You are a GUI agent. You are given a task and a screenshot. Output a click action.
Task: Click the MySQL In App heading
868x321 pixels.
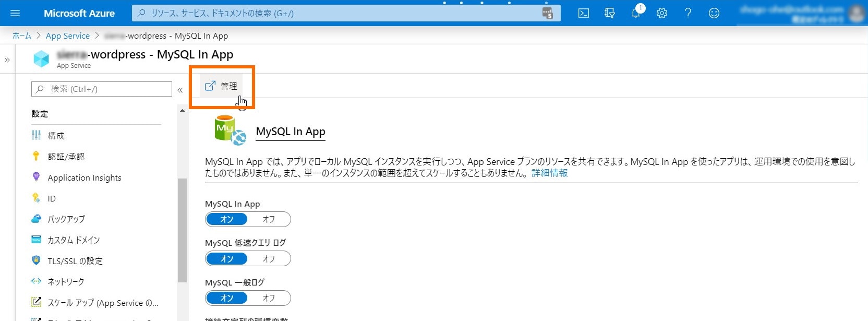pos(291,132)
